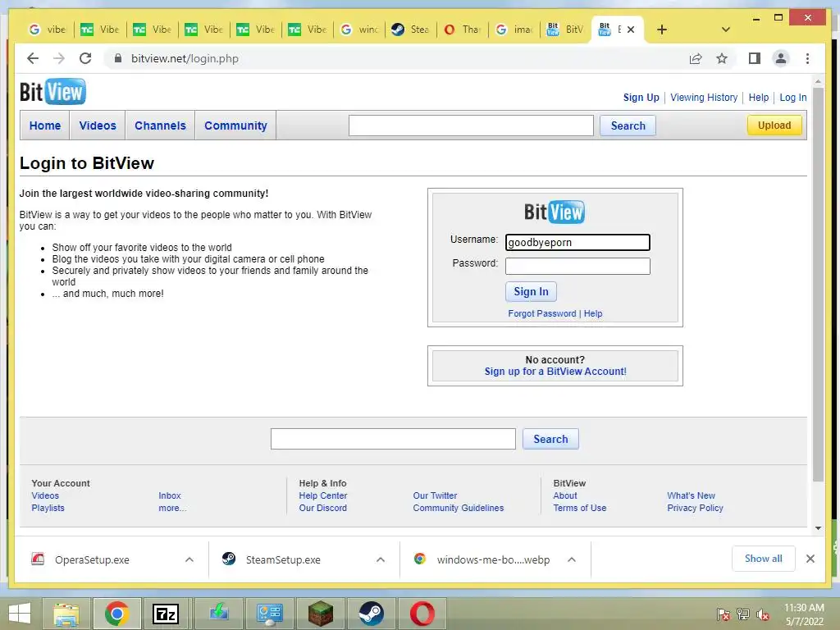The width and height of the screenshot is (840, 630).
Task: Click the Forgot Password link
Action: tap(542, 313)
